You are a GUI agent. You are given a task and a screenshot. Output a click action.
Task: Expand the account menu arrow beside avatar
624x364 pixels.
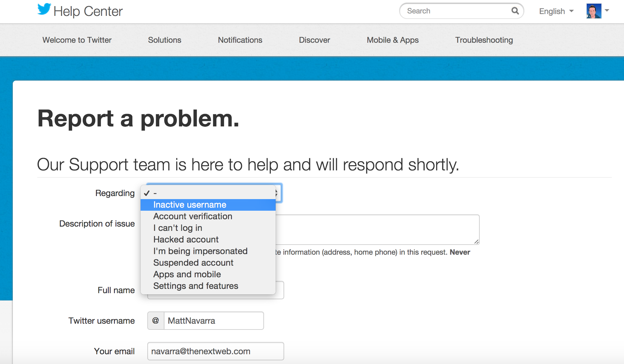click(x=607, y=11)
